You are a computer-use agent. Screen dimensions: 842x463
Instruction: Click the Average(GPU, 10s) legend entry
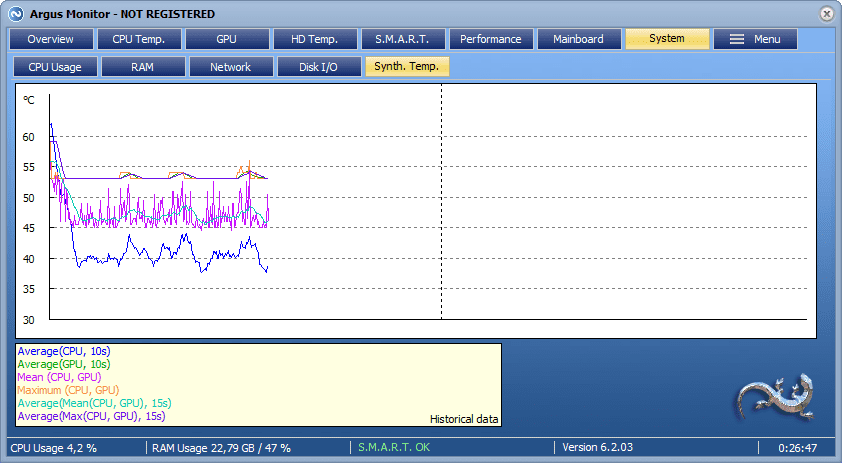pos(64,364)
